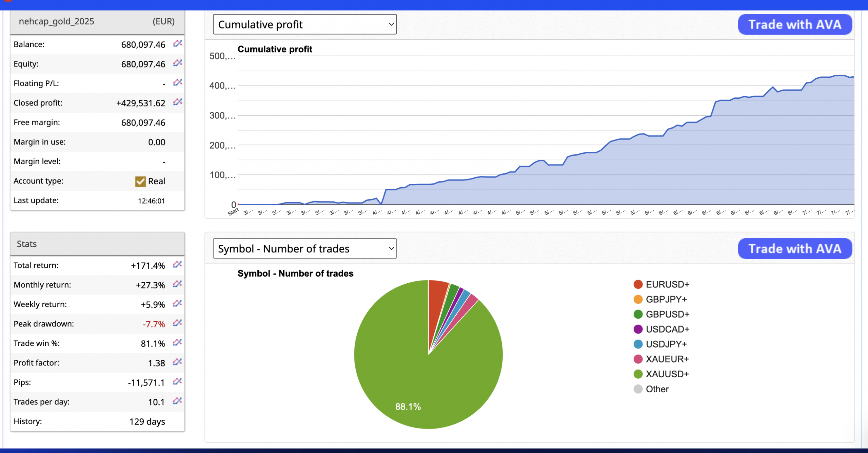Viewport: 868px width, 453px height.
Task: Click the GBPJPY+ orange color swatch
Action: click(x=638, y=299)
